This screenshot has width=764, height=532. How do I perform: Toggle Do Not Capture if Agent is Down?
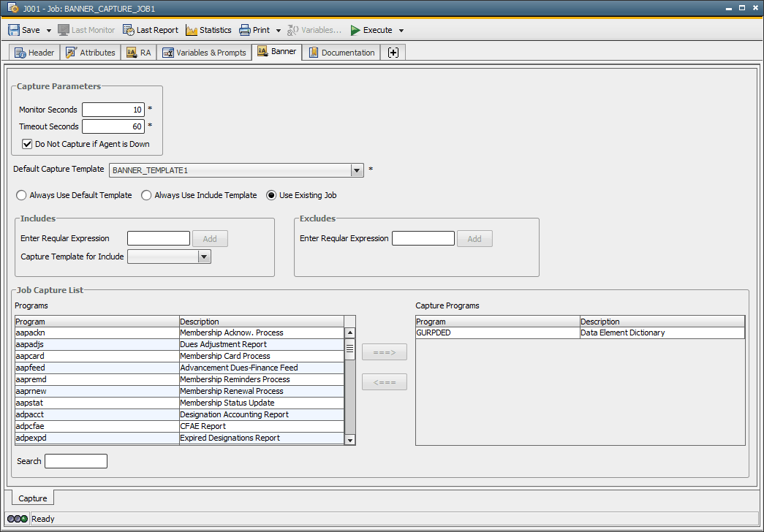(x=27, y=144)
